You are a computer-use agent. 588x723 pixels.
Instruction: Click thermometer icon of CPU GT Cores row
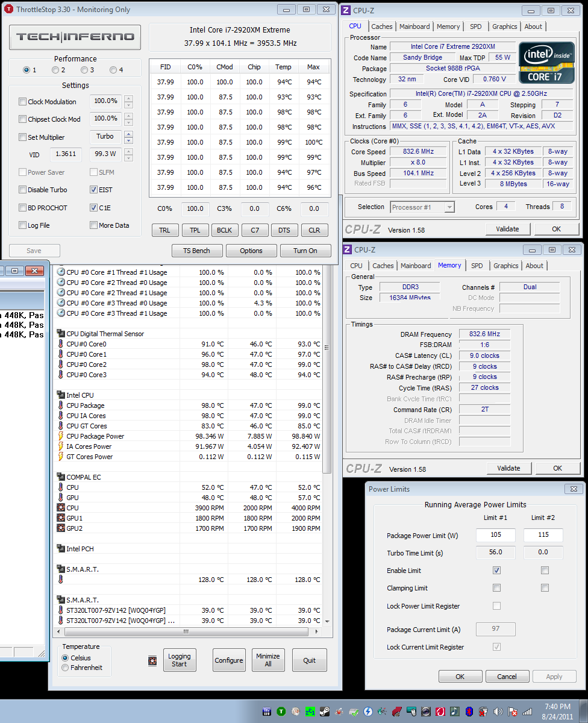click(61, 426)
